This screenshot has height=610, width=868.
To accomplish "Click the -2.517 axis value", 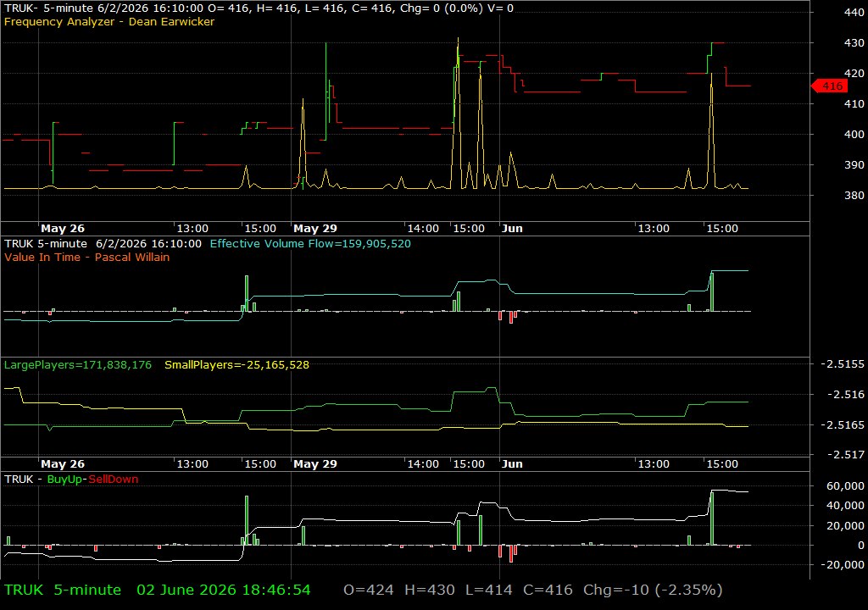I will (845, 454).
